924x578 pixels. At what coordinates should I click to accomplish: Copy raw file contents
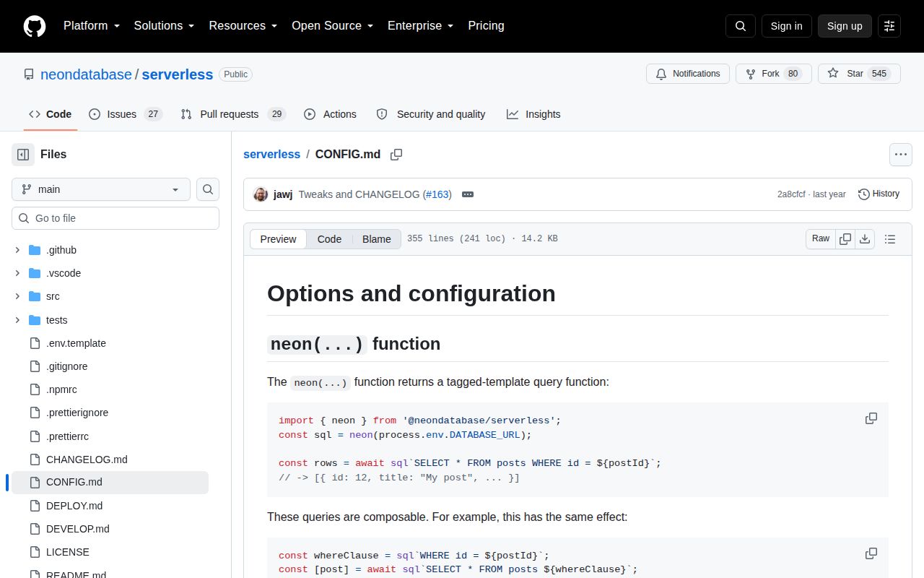(x=845, y=238)
